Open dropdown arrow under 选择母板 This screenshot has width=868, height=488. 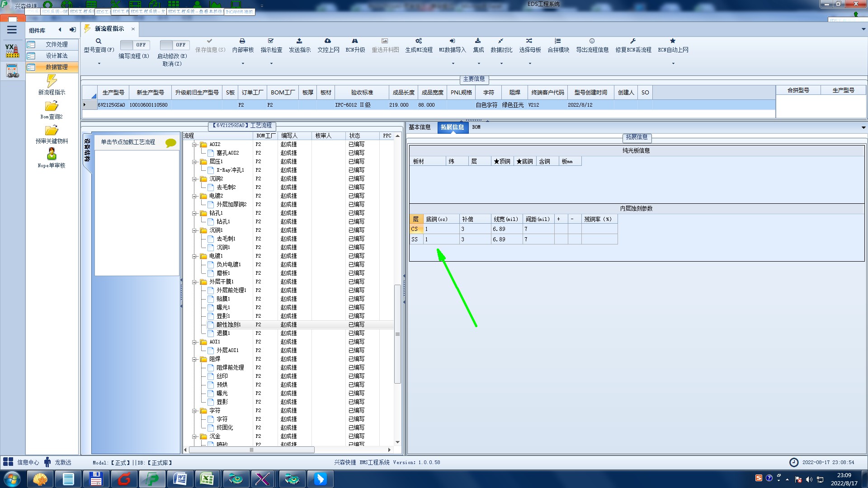coord(530,63)
